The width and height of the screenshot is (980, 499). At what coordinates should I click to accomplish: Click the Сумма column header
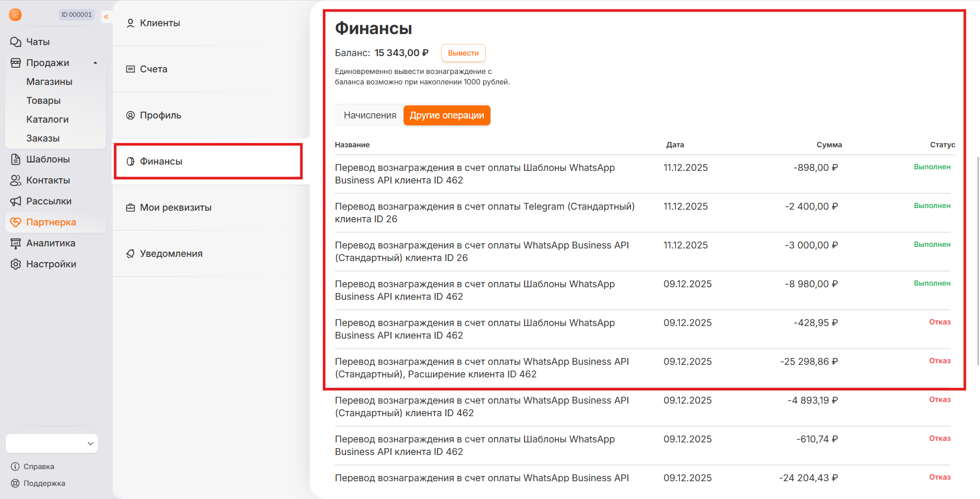829,145
